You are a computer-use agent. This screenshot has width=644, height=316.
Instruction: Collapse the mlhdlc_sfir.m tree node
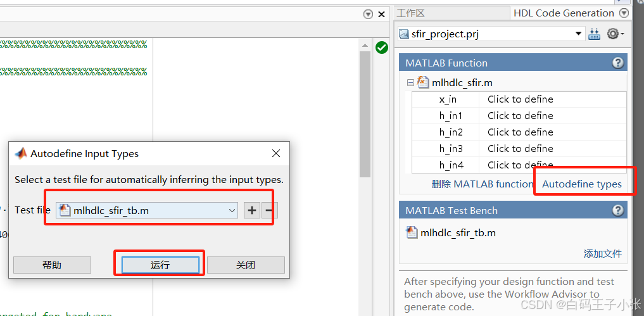(410, 82)
